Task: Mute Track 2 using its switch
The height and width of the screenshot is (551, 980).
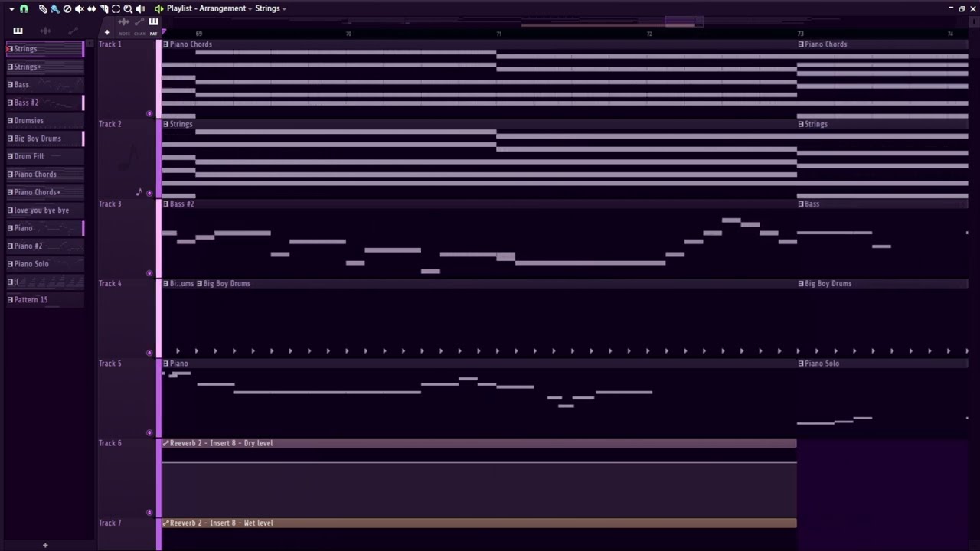Action: (x=149, y=193)
